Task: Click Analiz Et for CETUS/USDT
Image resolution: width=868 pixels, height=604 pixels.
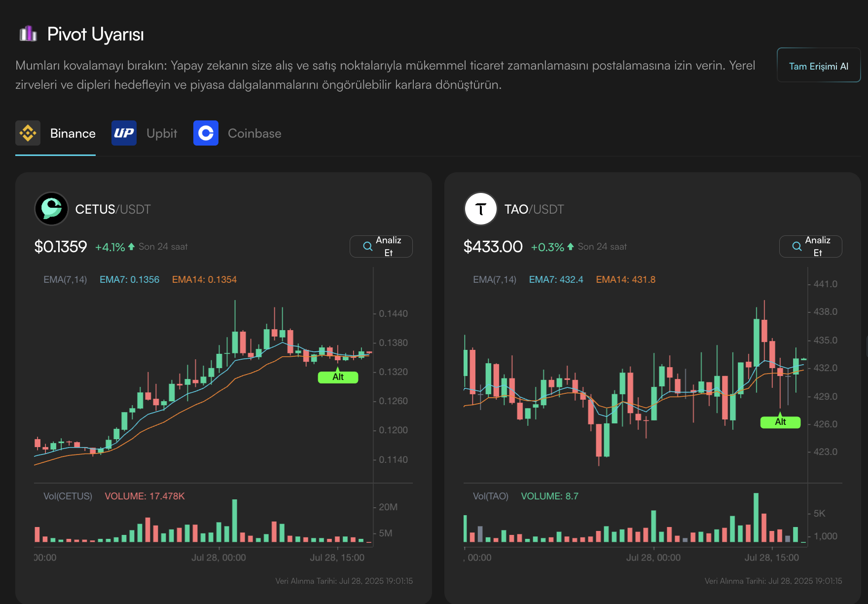Action: click(x=381, y=246)
